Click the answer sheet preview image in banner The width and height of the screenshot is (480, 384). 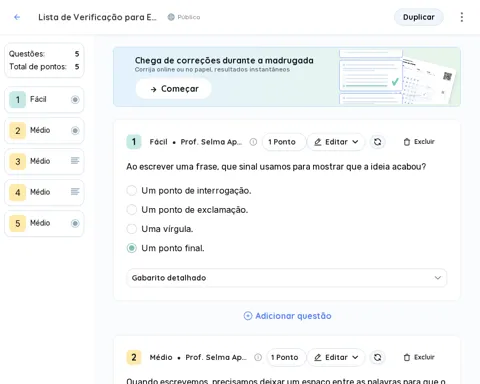coord(398,77)
